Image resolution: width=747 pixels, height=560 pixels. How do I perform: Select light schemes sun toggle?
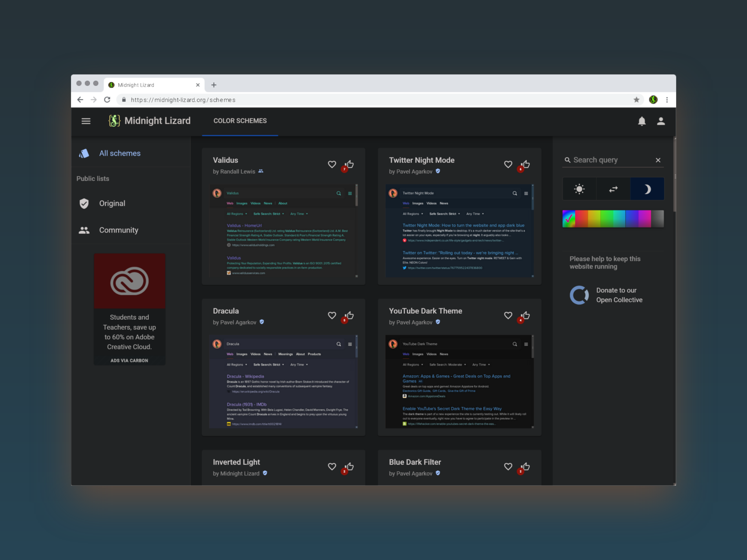[579, 189]
